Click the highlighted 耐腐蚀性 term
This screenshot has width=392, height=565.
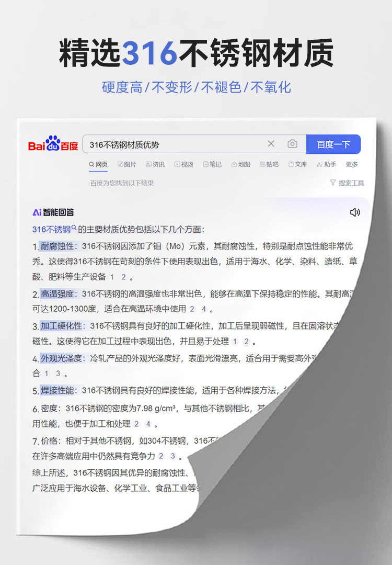click(57, 246)
